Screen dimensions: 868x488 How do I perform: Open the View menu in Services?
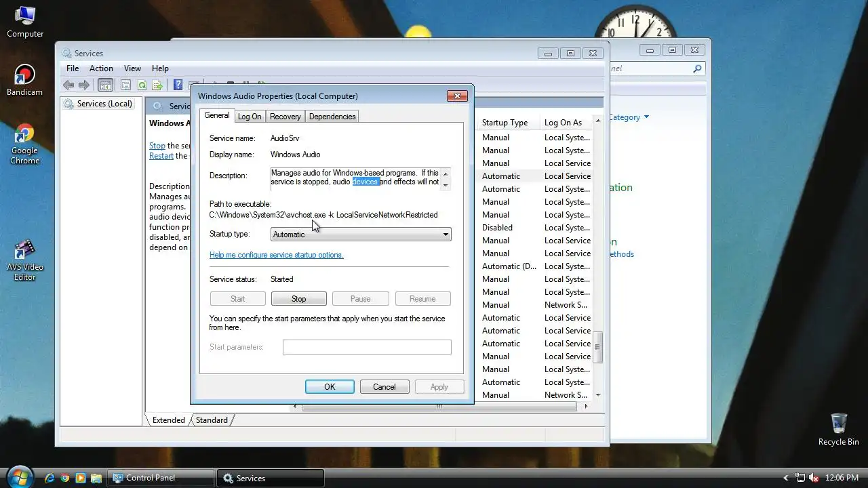[132, 68]
